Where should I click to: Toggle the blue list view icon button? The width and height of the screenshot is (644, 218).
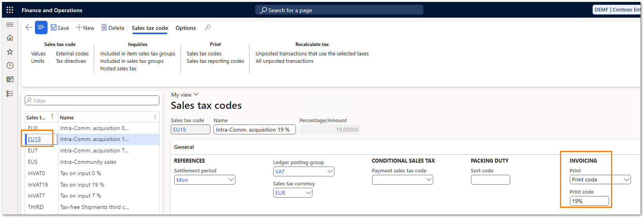click(41, 27)
